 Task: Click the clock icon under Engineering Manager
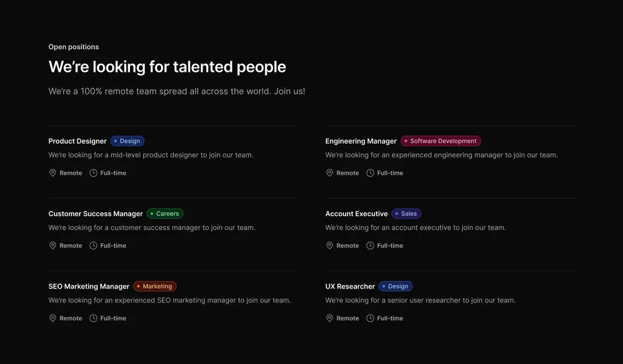[370, 173]
